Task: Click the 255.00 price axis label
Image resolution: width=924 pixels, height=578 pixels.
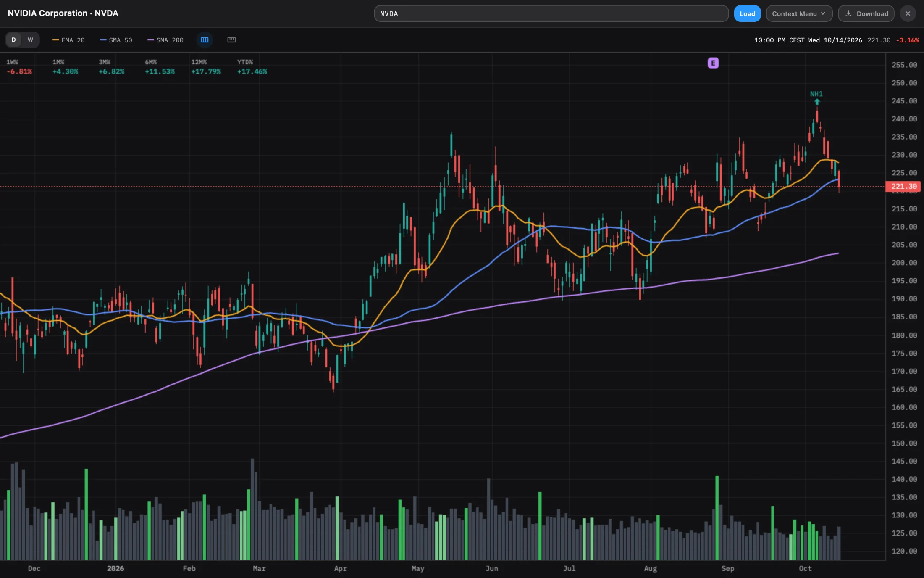Action: click(x=904, y=65)
